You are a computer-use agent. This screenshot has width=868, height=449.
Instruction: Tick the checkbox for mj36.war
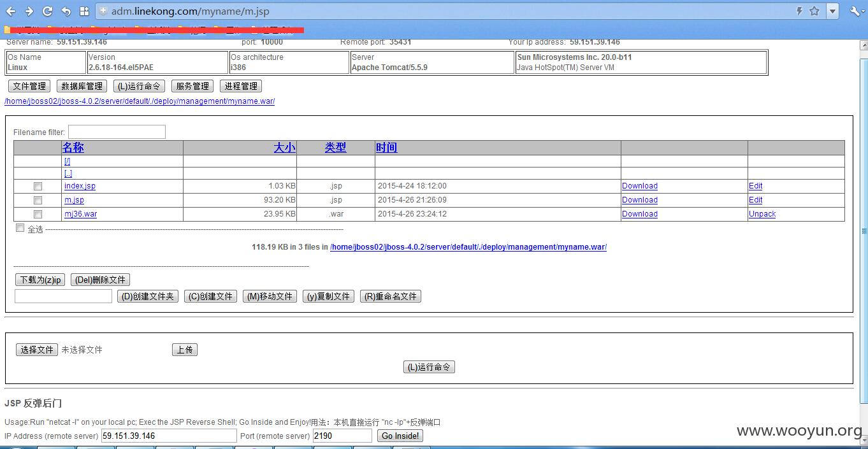click(x=38, y=214)
